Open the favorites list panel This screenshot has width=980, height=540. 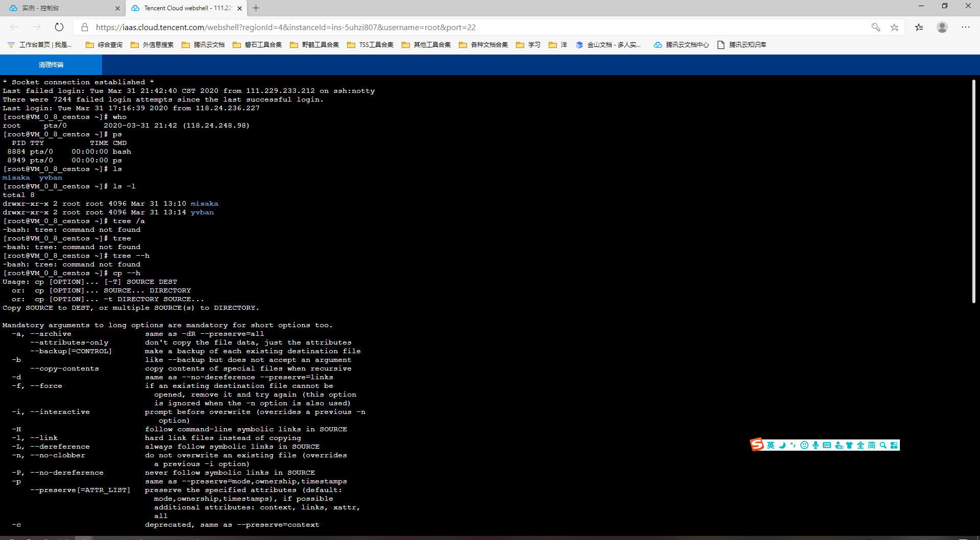[x=919, y=27]
